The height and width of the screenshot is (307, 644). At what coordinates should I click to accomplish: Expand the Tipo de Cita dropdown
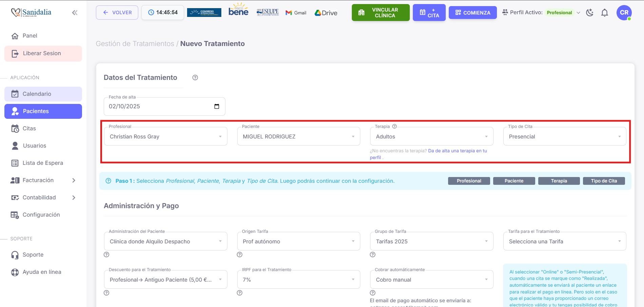pos(564,136)
